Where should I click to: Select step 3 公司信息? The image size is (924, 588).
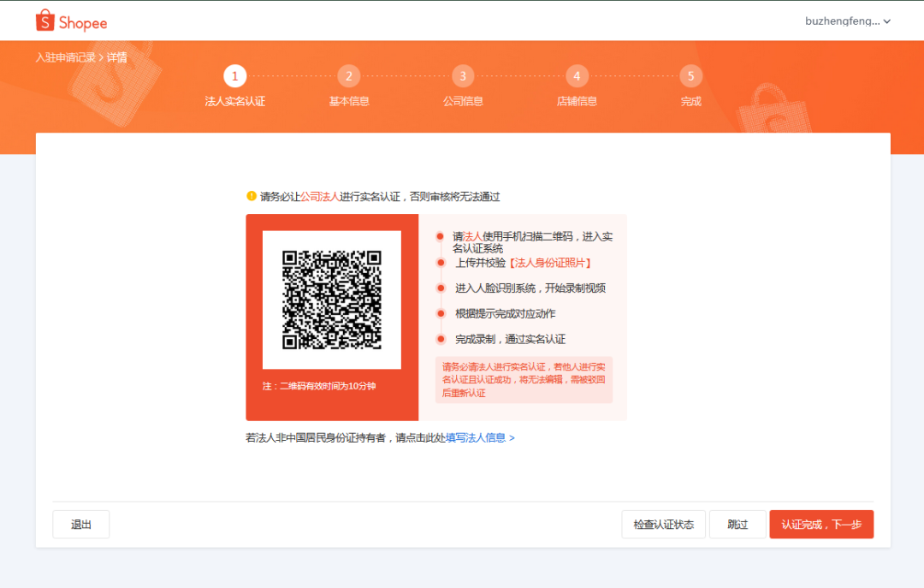(x=463, y=86)
